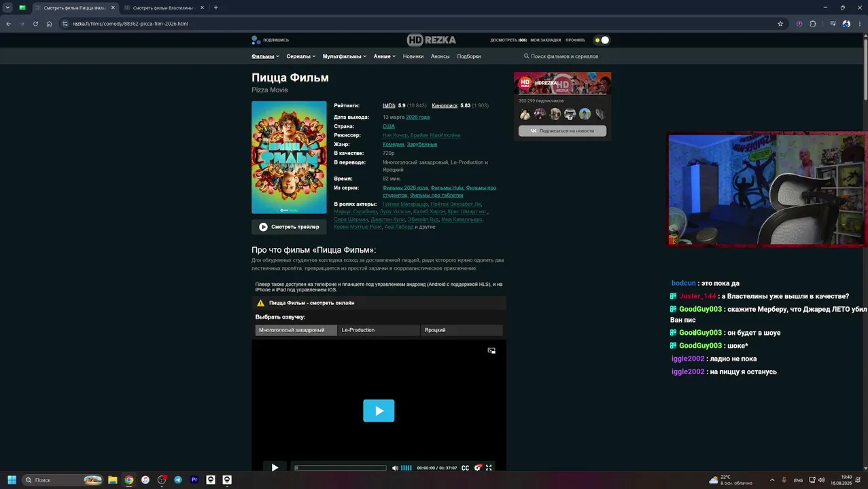The width and height of the screenshot is (868, 489).
Task: Open Chrome from the taskbar
Action: (x=129, y=479)
